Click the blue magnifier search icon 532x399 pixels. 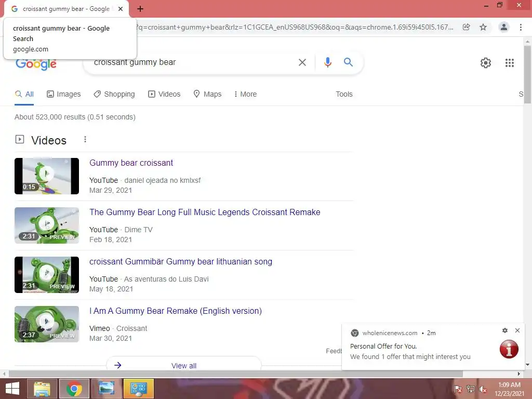click(x=348, y=62)
